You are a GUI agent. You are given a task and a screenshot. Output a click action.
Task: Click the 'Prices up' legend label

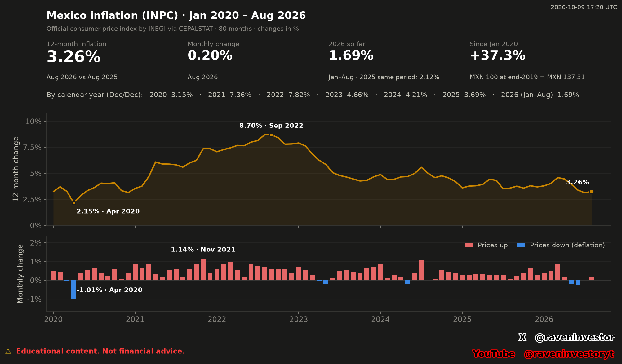(493, 245)
